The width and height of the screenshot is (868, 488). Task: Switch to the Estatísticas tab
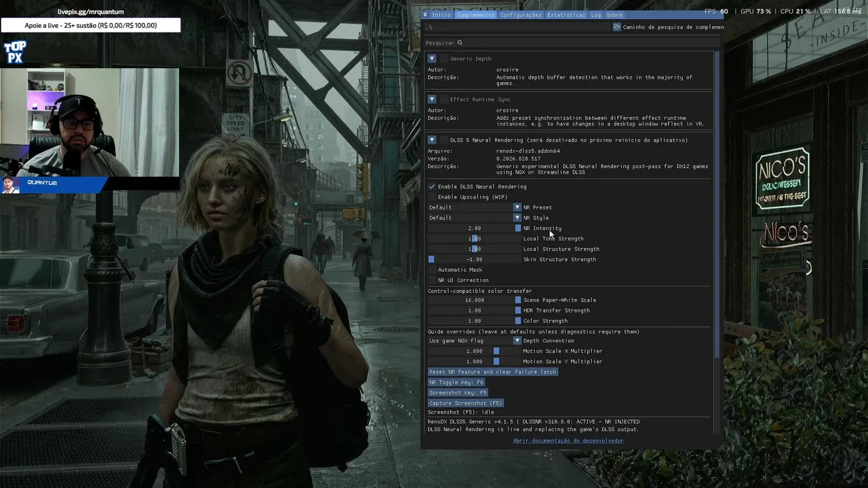click(566, 15)
